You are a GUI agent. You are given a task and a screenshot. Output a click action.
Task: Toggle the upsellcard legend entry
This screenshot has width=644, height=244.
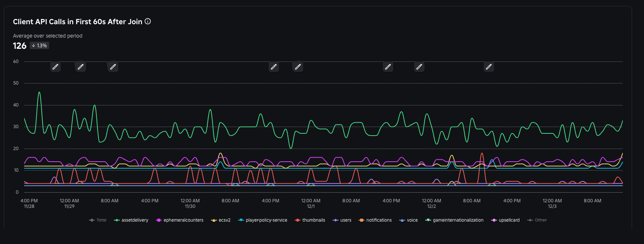(x=505, y=220)
